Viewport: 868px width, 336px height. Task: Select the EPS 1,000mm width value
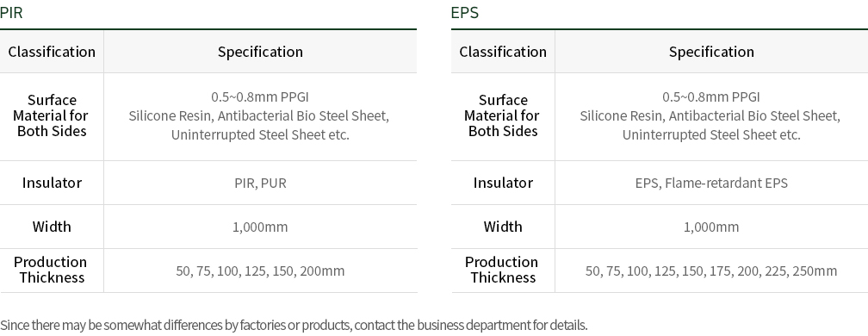(x=711, y=227)
